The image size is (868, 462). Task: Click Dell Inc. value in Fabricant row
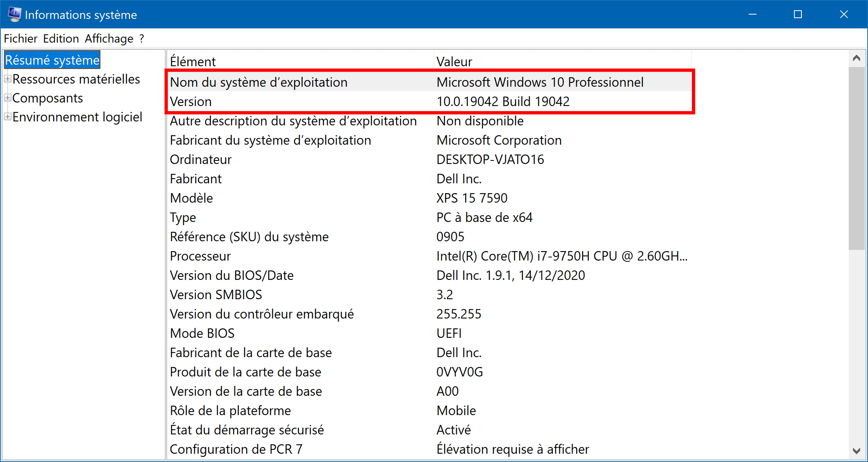pyautogui.click(x=459, y=179)
